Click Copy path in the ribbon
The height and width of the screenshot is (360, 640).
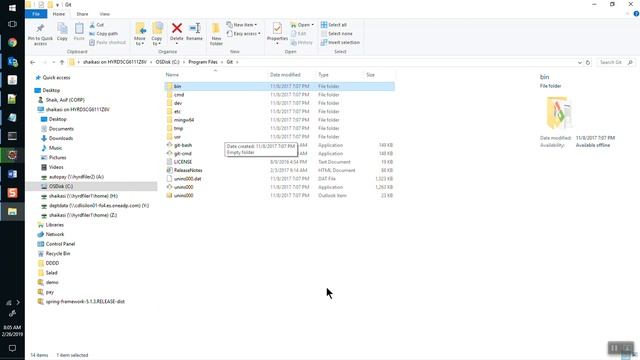(x=104, y=33)
